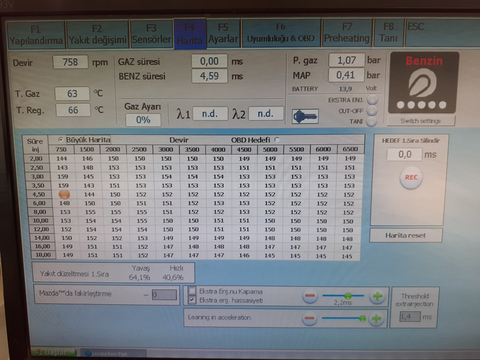480x360 pixels.
Task: Click the λ1 n.d. field
Action: click(210, 114)
